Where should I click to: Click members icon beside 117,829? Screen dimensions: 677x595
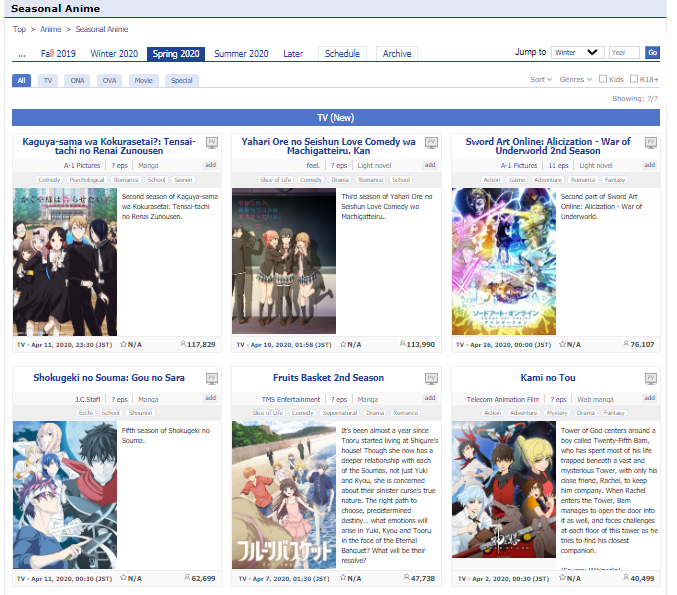coord(183,344)
